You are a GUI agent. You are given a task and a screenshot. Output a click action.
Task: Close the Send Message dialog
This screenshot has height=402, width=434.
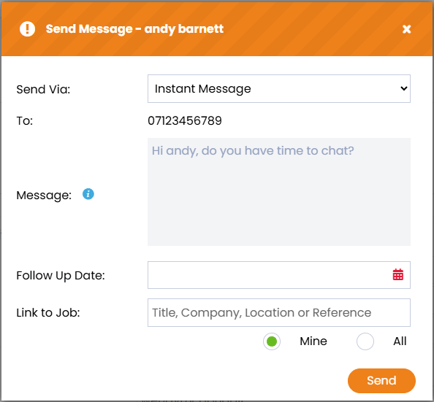click(406, 29)
